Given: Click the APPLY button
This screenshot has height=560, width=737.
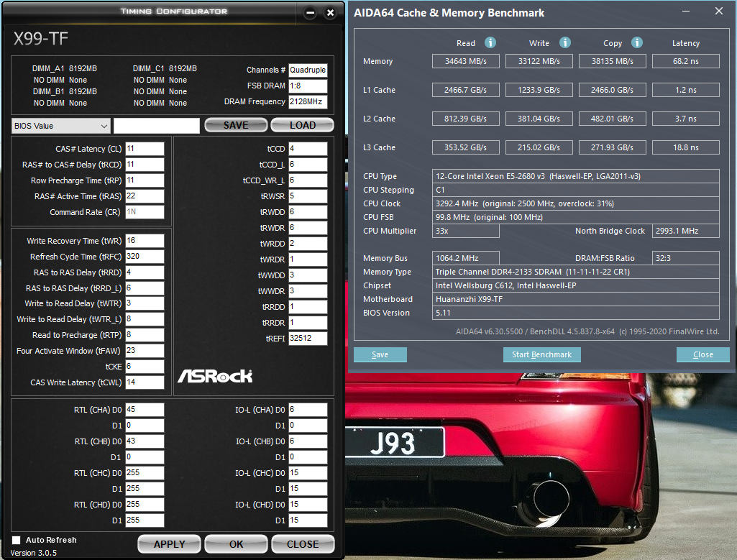Looking at the screenshot, I should pos(170,544).
